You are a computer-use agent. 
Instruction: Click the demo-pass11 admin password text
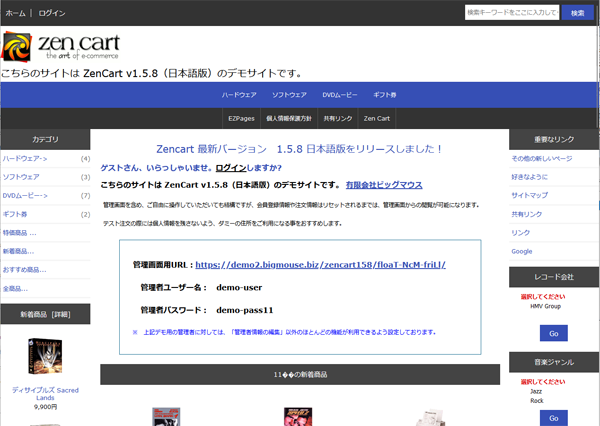(x=245, y=310)
